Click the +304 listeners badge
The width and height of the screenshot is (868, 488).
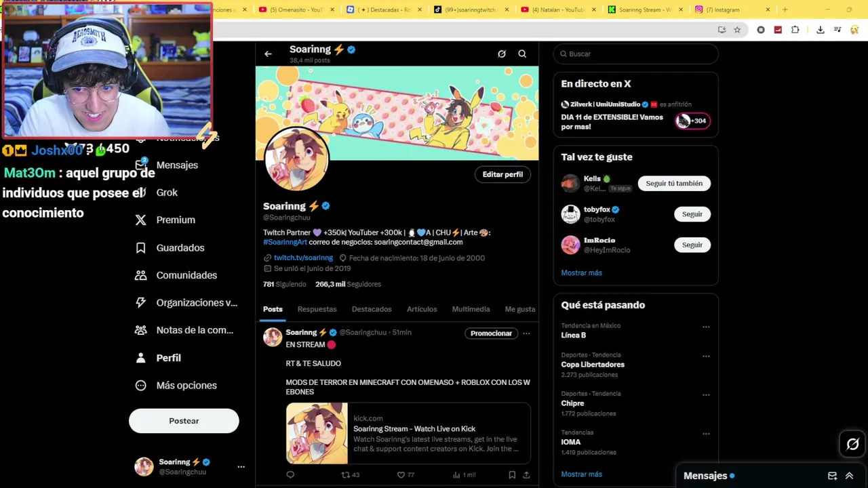click(692, 121)
